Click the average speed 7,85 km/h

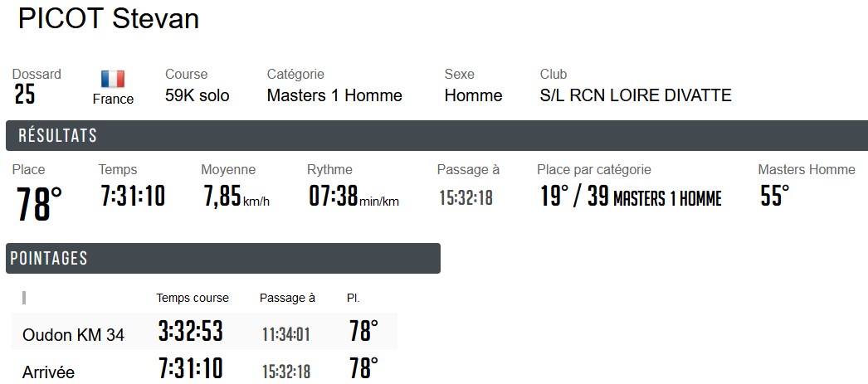click(237, 197)
